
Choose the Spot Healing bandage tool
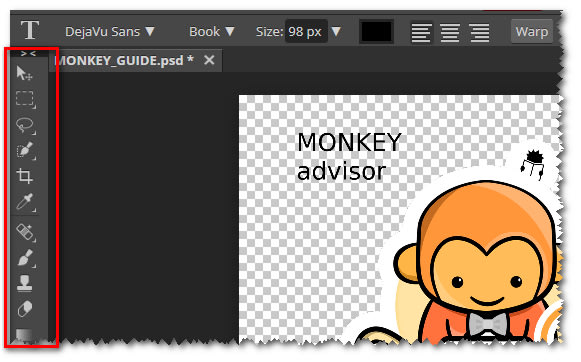tap(25, 232)
